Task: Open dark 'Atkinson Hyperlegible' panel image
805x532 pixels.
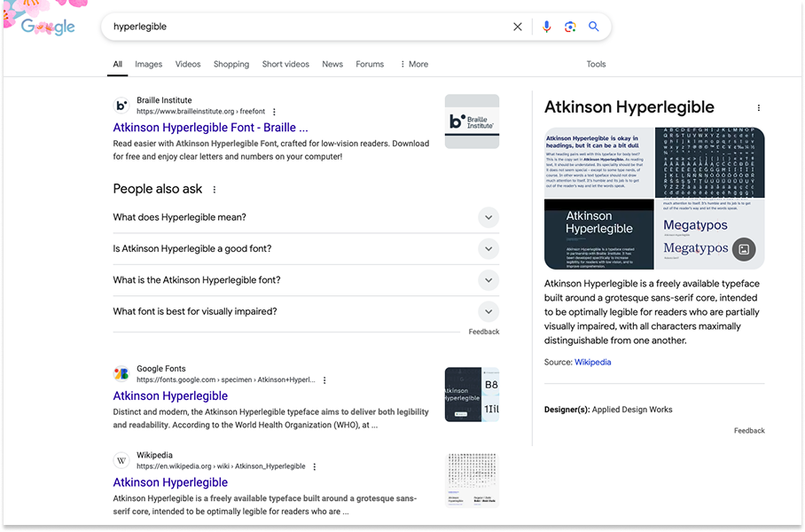Action: (x=599, y=235)
